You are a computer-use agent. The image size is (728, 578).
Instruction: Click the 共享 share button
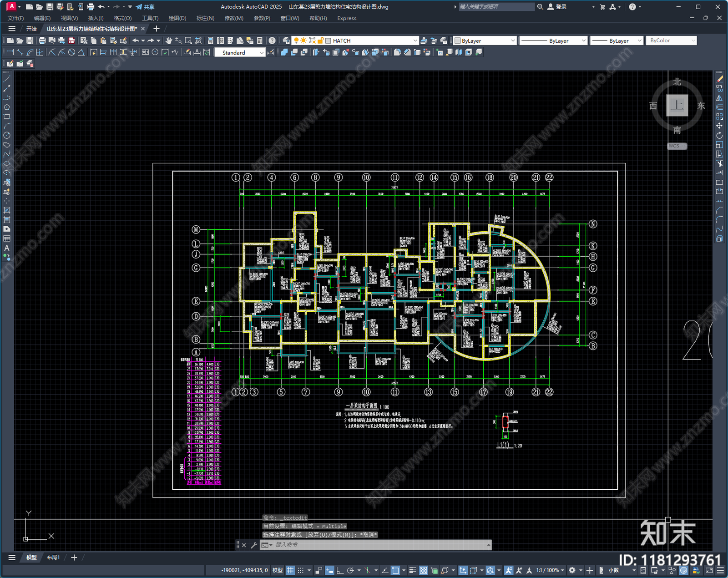[145, 7]
